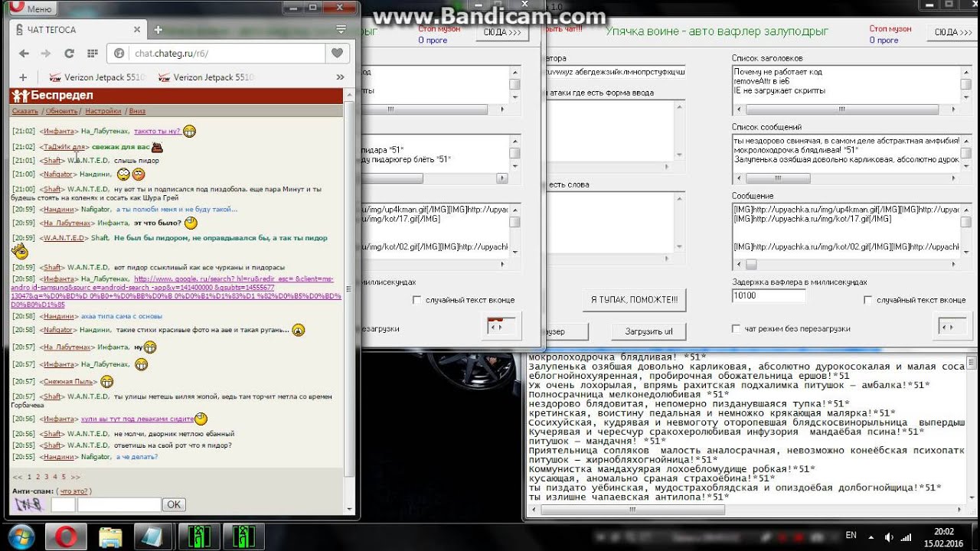Screen dimensions: 980x551
Task: Click the Обновить chat menu link
Action: [x=61, y=111]
